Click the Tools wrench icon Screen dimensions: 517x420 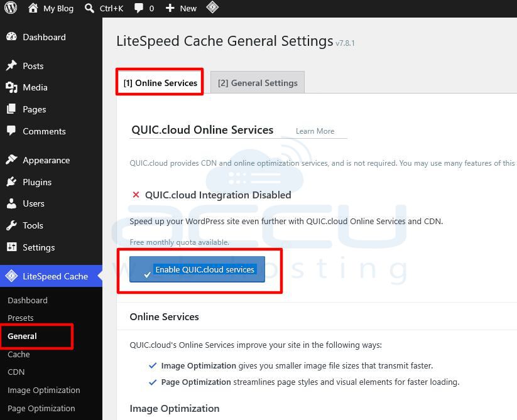tap(11, 225)
